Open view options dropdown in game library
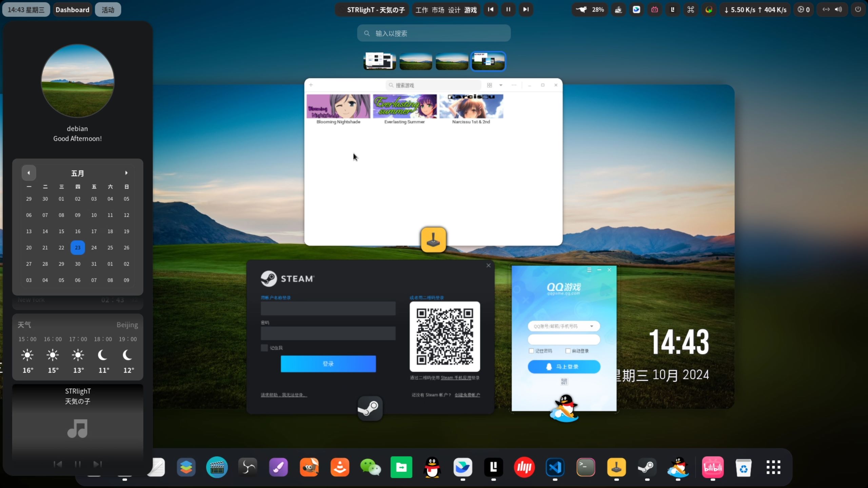The image size is (868, 488). click(x=501, y=85)
